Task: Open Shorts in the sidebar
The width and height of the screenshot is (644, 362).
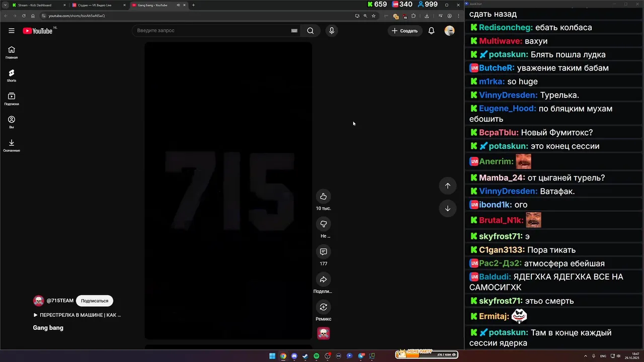Action: 12,75
